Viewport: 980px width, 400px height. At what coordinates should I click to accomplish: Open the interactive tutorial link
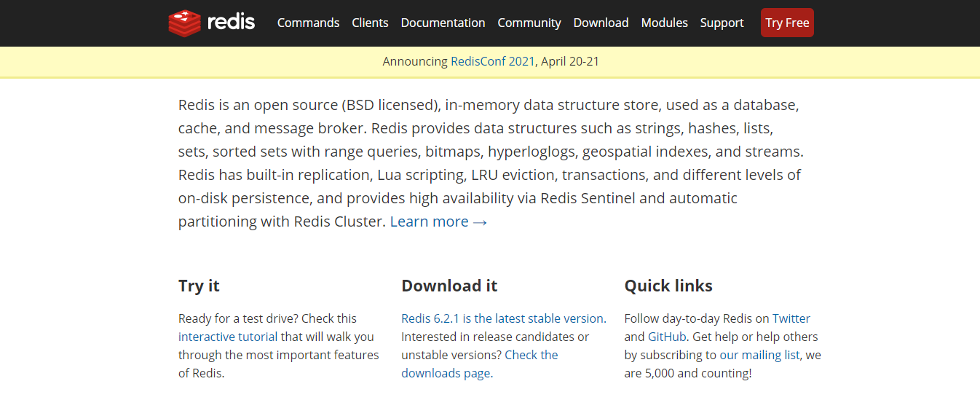pyautogui.click(x=228, y=337)
